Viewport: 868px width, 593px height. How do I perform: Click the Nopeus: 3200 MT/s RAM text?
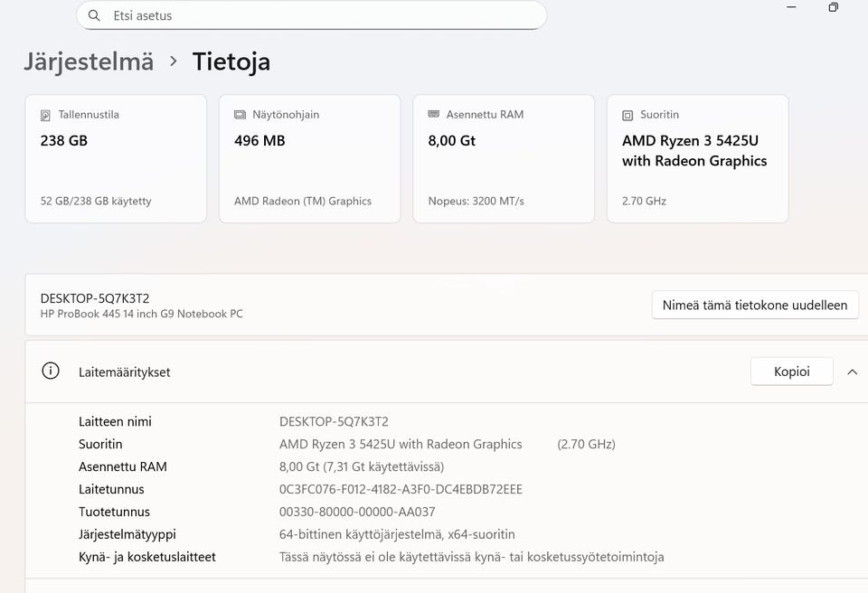click(x=476, y=201)
